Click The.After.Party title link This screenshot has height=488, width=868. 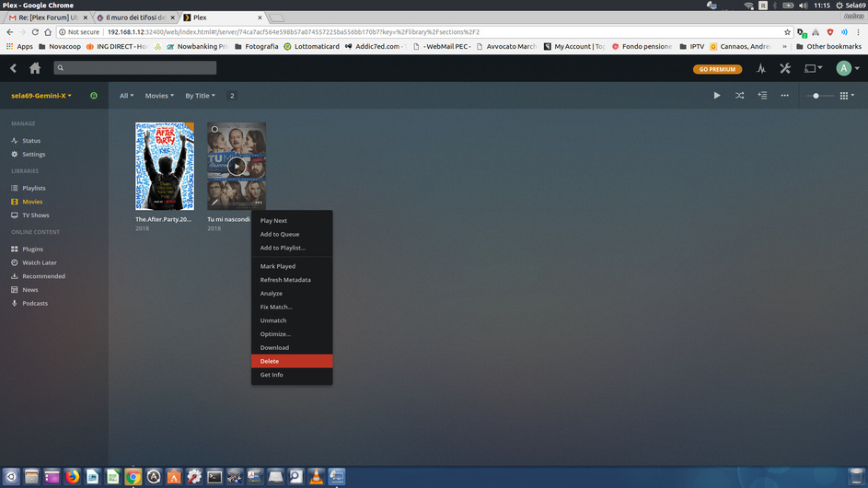click(x=163, y=219)
